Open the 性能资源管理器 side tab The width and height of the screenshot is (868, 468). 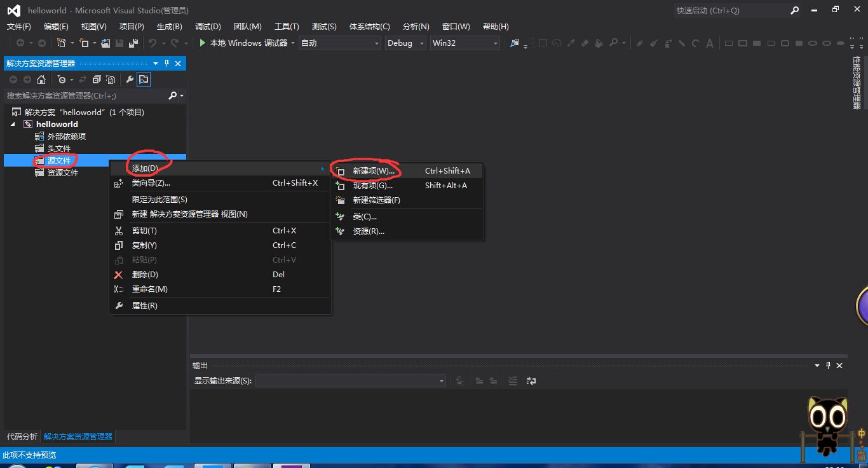coord(857,83)
